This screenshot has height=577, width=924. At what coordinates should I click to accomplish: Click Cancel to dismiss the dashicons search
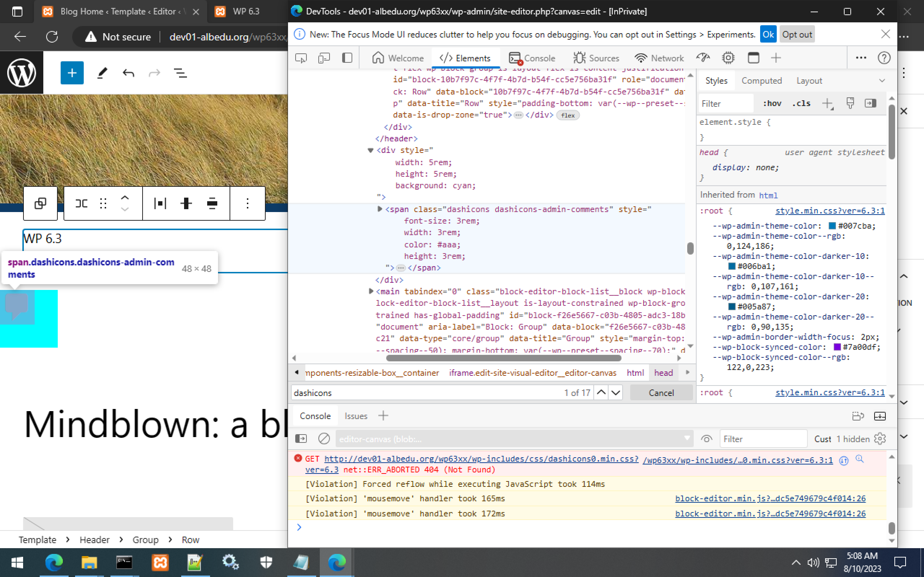point(661,392)
